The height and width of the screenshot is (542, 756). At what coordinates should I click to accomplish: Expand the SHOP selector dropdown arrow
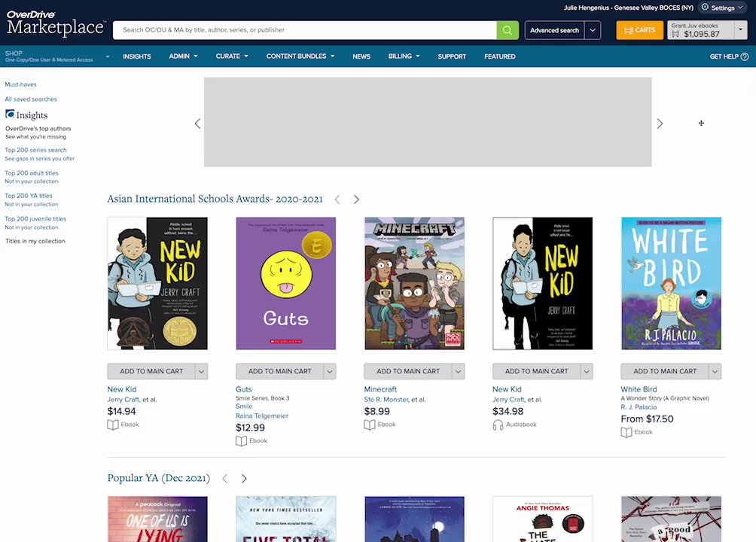coord(108,56)
